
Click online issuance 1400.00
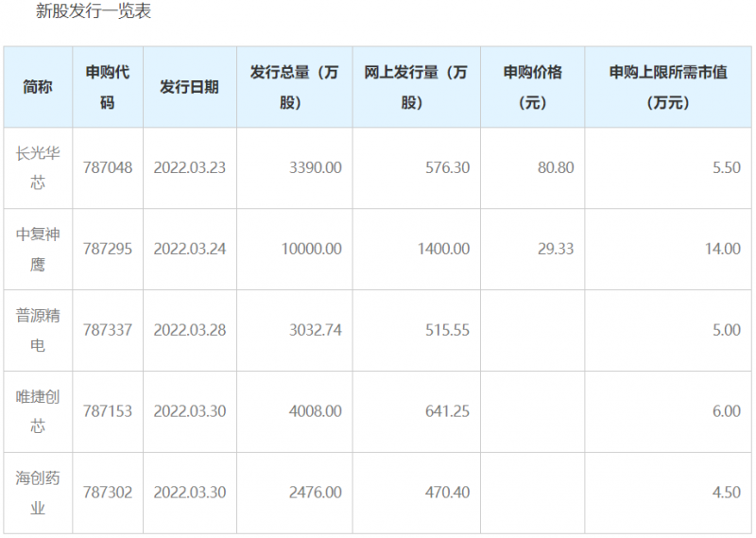pyautogui.click(x=443, y=249)
